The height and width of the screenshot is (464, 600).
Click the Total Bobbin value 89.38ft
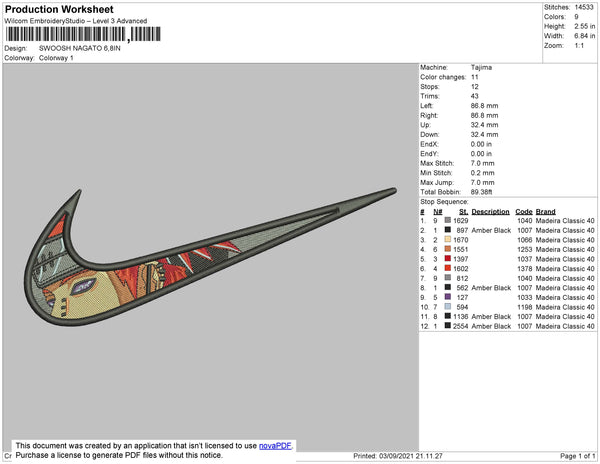pyautogui.click(x=481, y=192)
